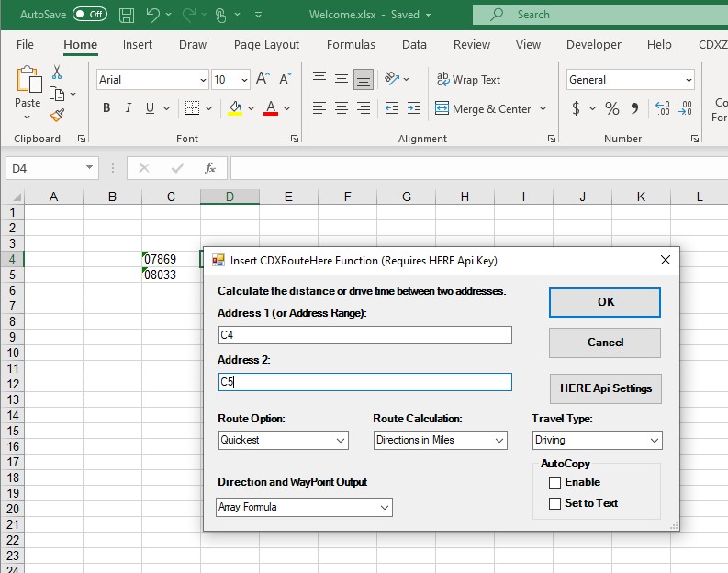Click Percent Style icon
This screenshot has width=728, height=573.
612,108
